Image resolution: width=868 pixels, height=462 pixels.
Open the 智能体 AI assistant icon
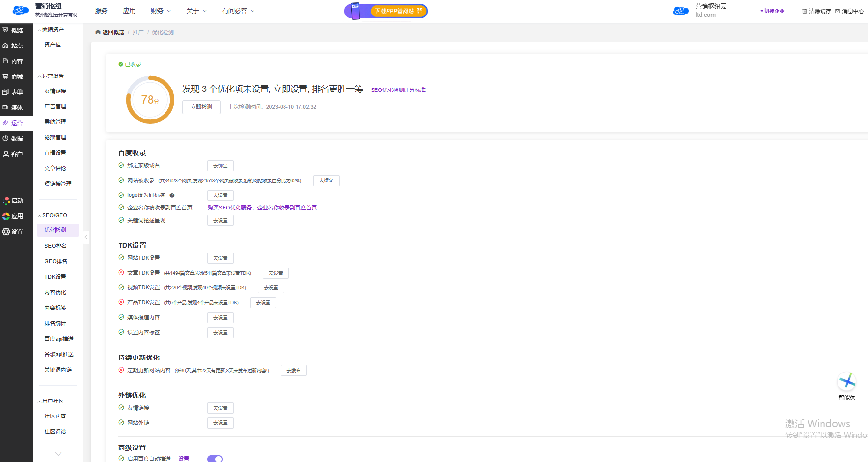(x=847, y=382)
